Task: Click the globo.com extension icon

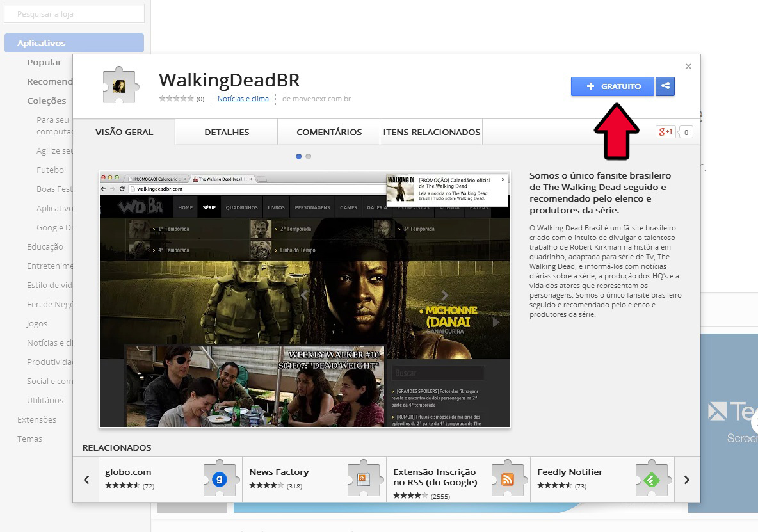Action: (x=220, y=479)
